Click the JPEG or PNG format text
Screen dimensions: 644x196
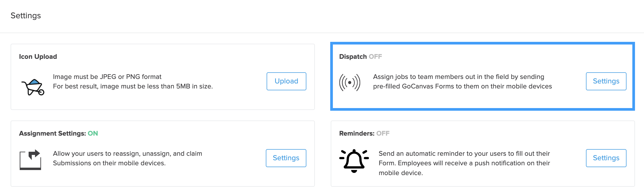(x=107, y=77)
